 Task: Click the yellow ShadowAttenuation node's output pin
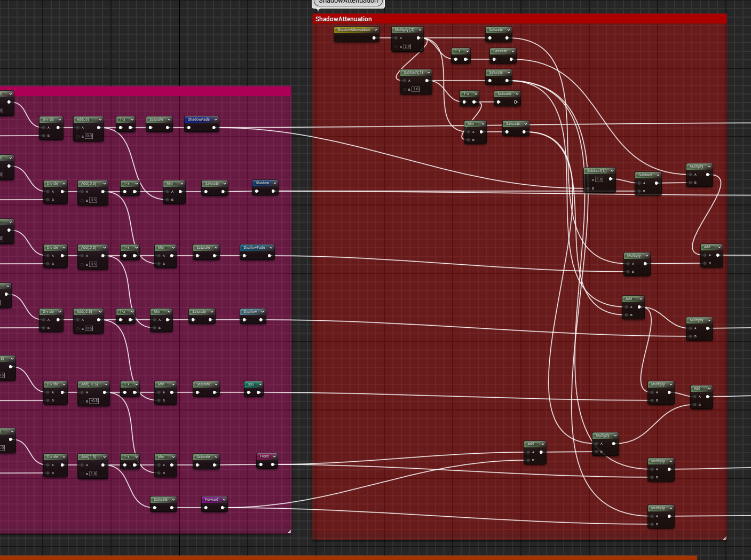374,38
